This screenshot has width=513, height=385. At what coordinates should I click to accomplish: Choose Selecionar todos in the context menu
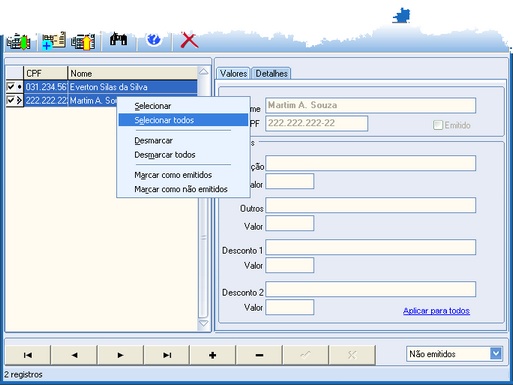(x=183, y=120)
